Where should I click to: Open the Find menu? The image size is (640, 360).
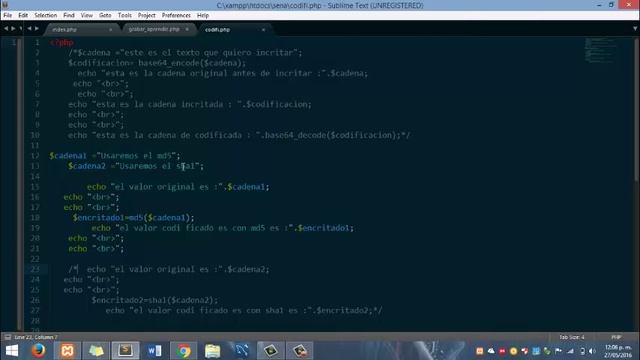pyautogui.click(x=69, y=15)
